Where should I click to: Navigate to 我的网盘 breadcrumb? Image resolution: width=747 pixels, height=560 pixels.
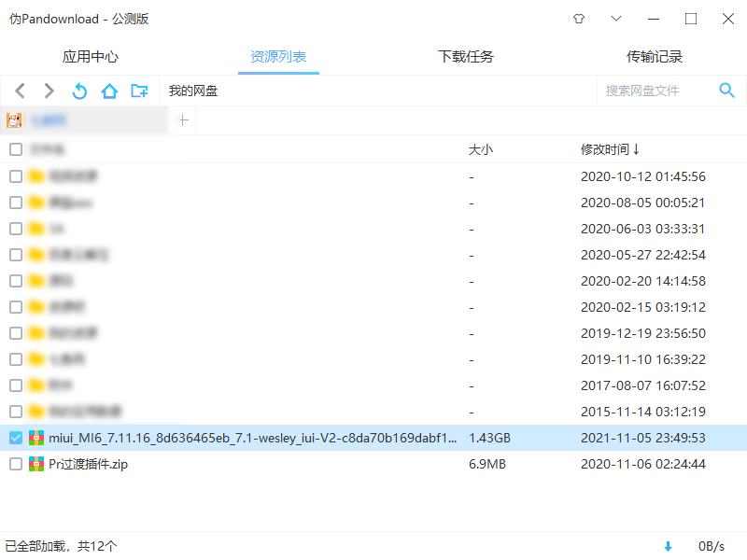tap(193, 91)
